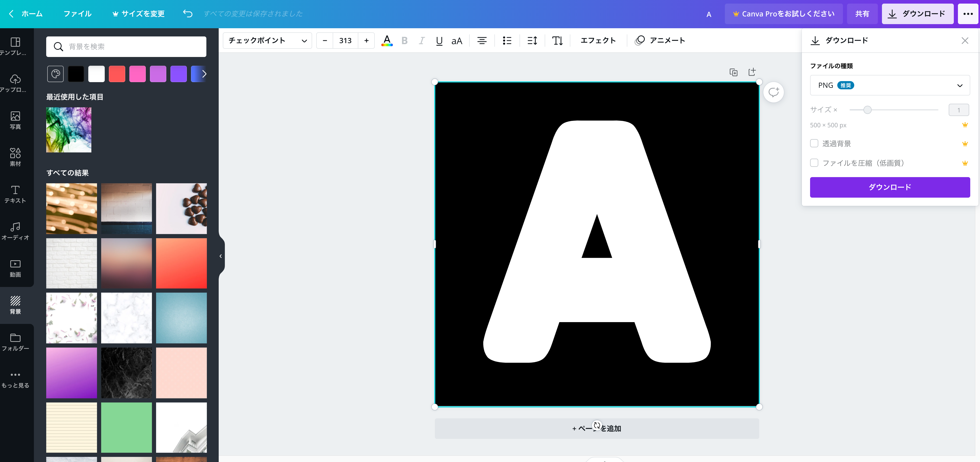Increase font size with plus

[366, 40]
